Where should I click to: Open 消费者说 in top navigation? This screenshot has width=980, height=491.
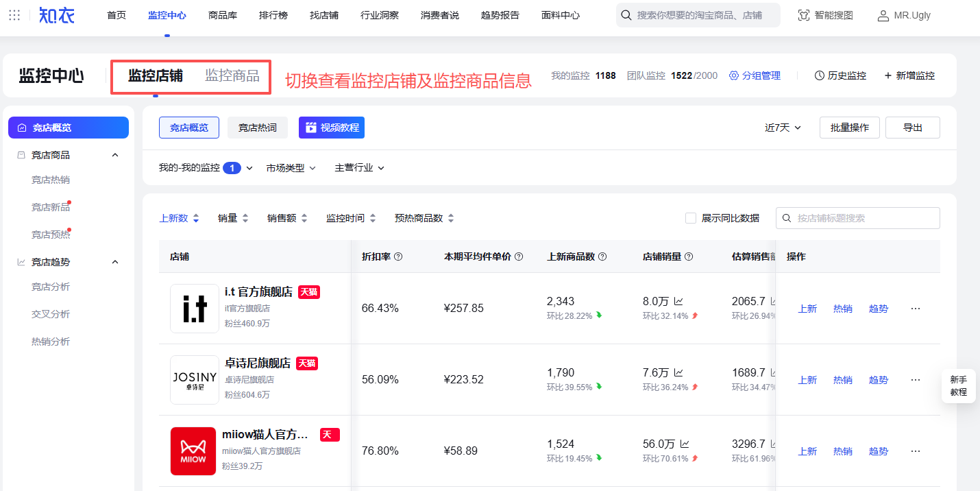coord(440,15)
